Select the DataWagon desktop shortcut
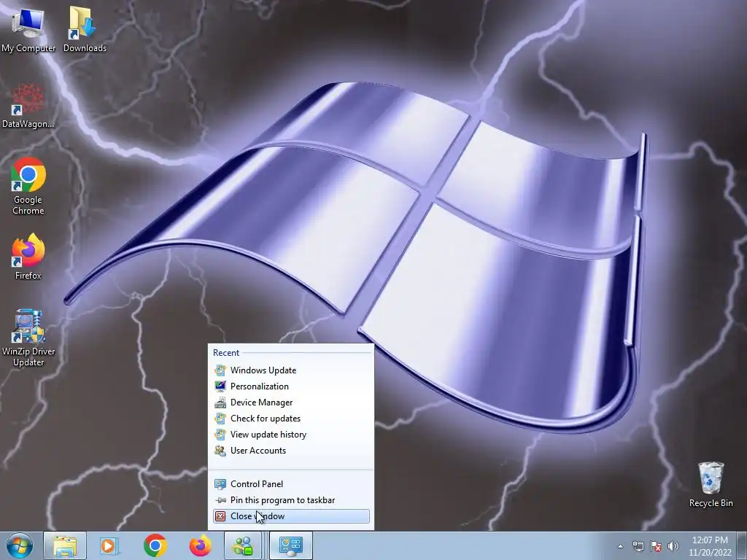Viewport: 747px width, 560px height. coord(28,106)
